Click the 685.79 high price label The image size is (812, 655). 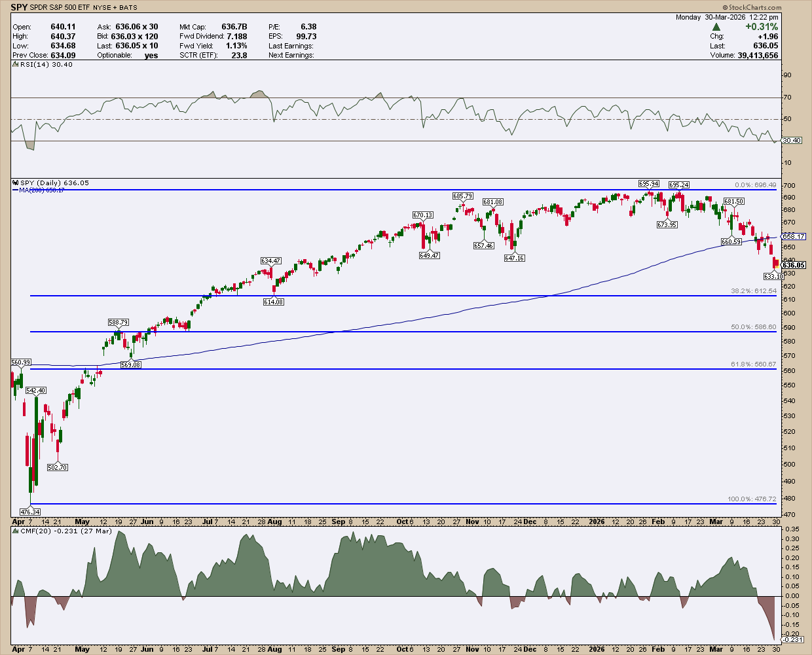462,196
